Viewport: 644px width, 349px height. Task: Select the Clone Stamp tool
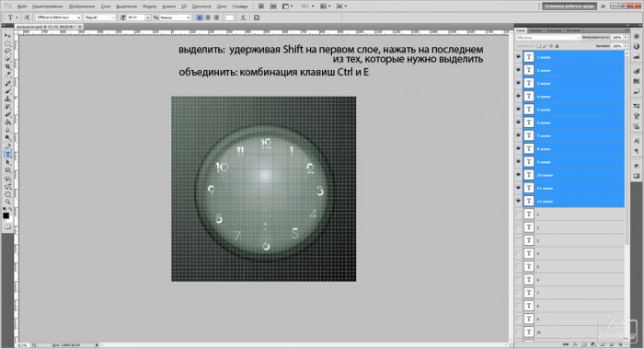pyautogui.click(x=7, y=99)
